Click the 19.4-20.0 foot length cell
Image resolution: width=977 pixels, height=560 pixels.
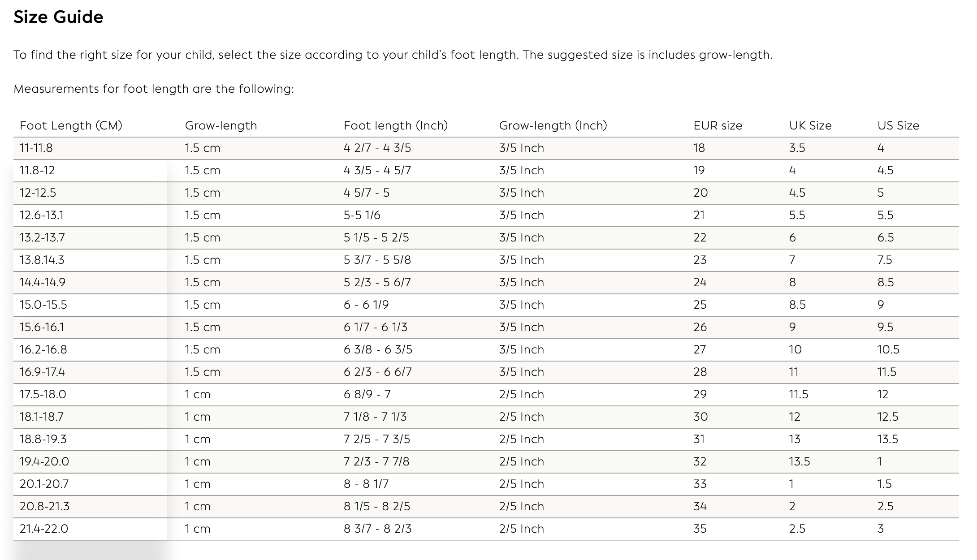(44, 461)
